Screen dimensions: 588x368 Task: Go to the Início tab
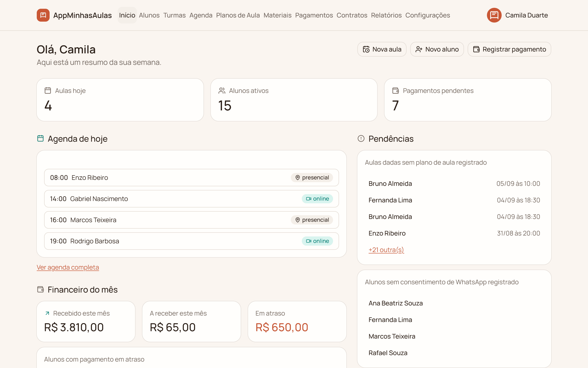(x=127, y=15)
